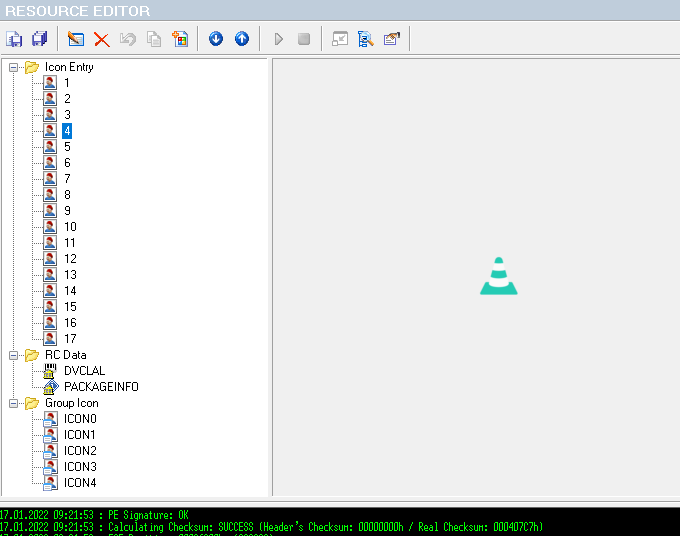Select icon entry 13
The width and height of the screenshot is (680, 536).
click(x=70, y=275)
